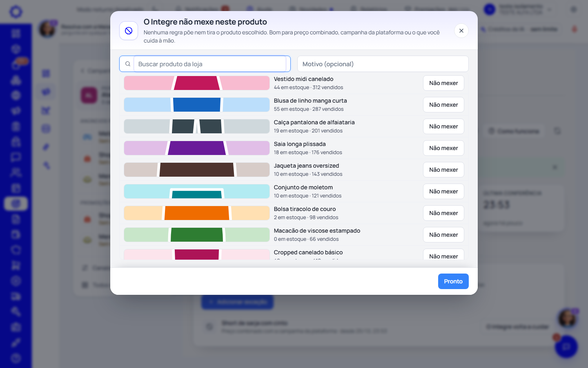588x368 pixels.
Task: Click the Macacão de viscose estampado thumbnail
Action: pyautogui.click(x=197, y=235)
